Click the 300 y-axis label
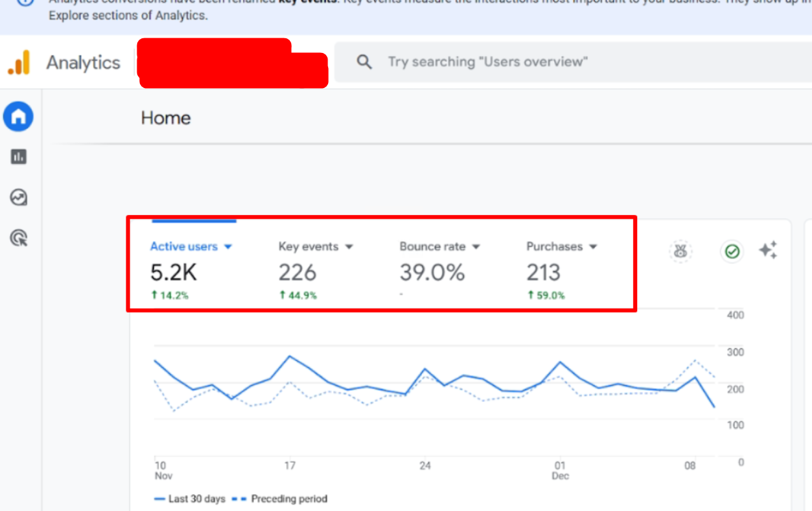812x511 pixels. (x=735, y=352)
